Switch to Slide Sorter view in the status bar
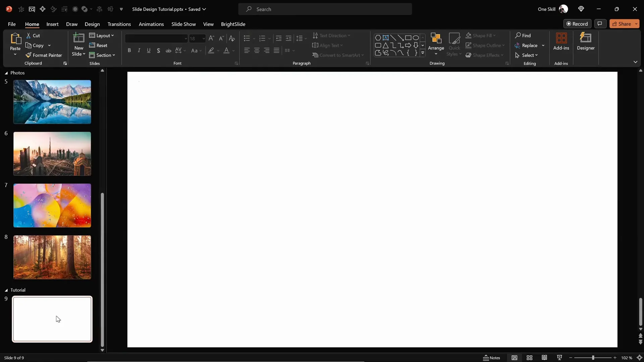 pos(529,358)
